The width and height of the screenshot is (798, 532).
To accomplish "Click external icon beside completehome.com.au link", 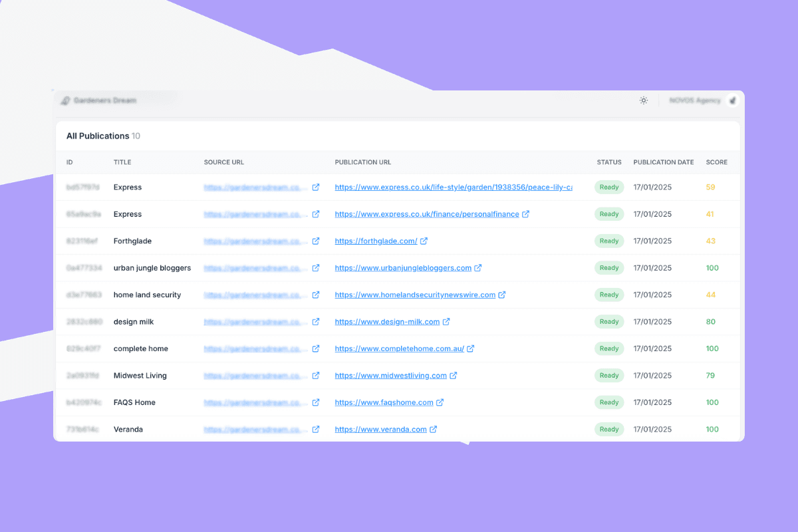I will tap(471, 348).
